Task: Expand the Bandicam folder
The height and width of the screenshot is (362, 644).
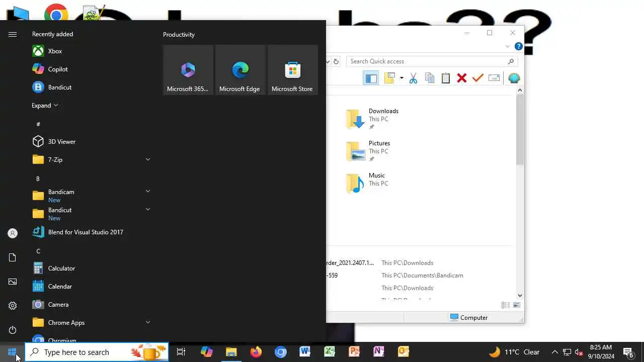Action: (147, 191)
